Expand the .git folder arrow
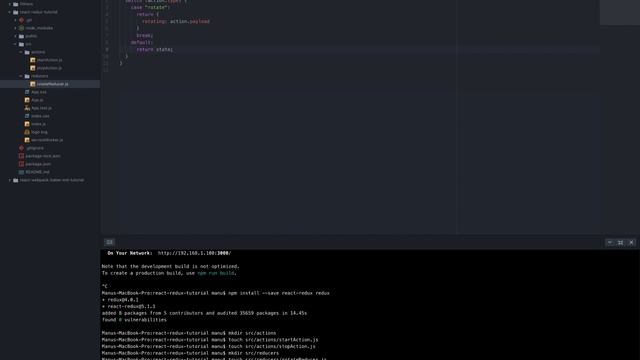 (16, 20)
